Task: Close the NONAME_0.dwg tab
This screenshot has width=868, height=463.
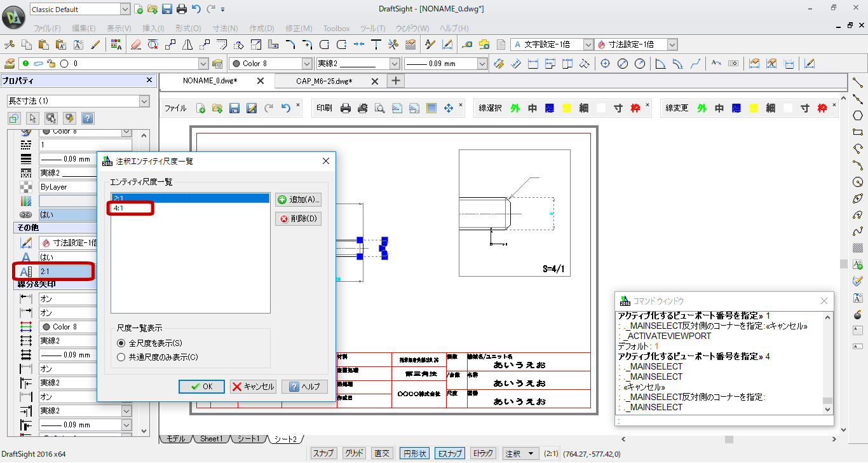Action: coord(260,81)
